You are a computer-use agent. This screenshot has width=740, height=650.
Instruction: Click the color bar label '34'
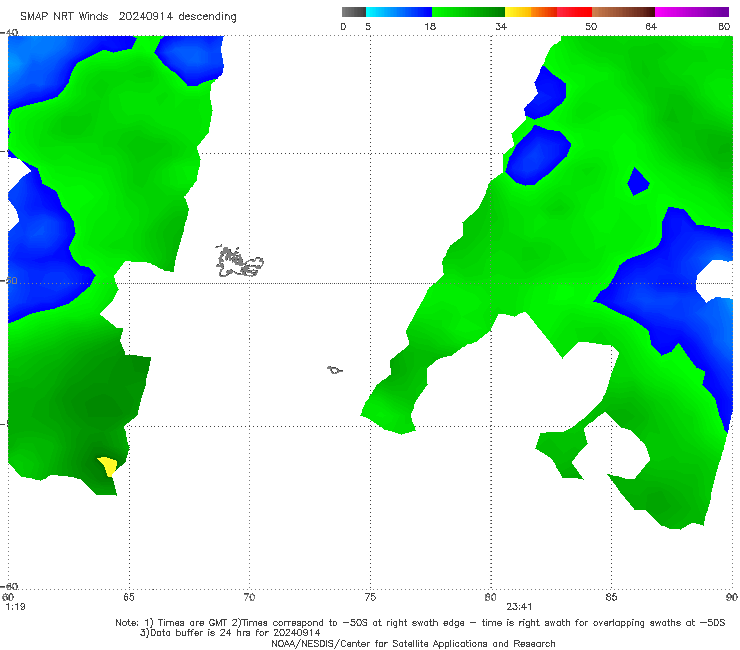(501, 26)
